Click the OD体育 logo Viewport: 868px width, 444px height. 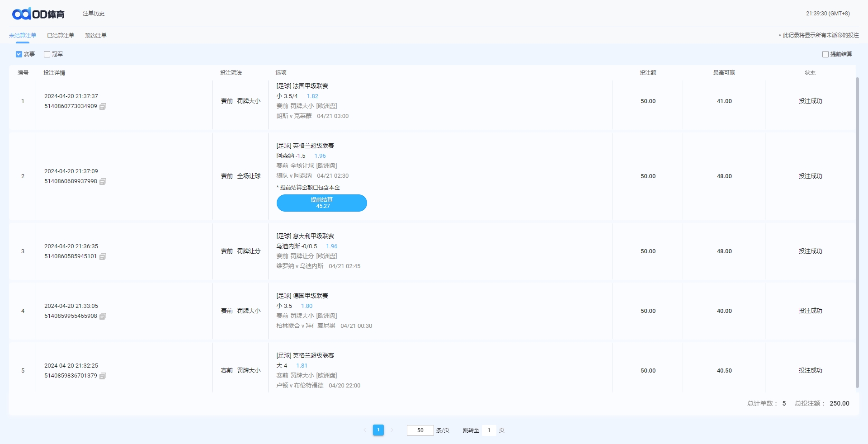38,14
